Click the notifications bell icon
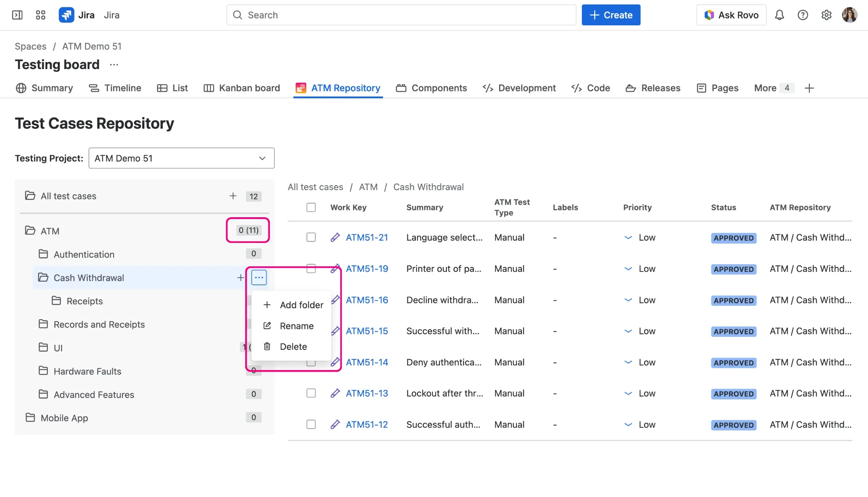The image size is (868, 497). point(779,15)
